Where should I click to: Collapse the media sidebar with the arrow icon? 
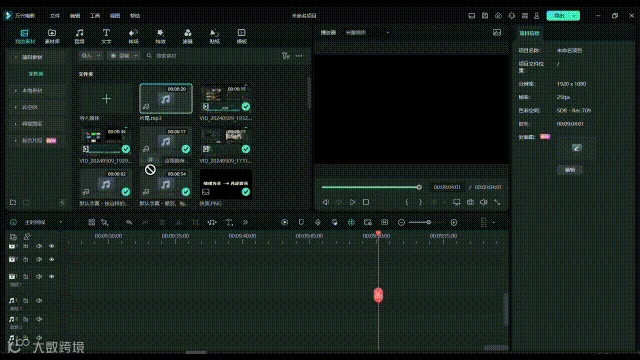point(62,202)
